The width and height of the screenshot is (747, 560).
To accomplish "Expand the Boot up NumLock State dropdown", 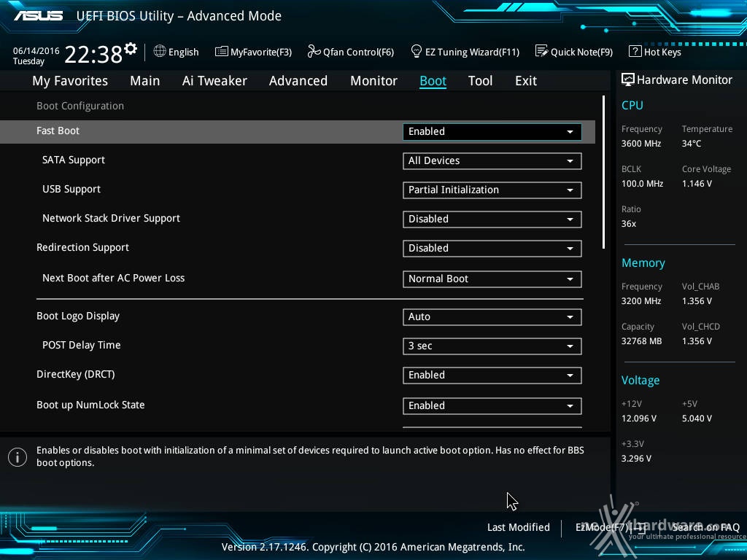I will [492, 405].
